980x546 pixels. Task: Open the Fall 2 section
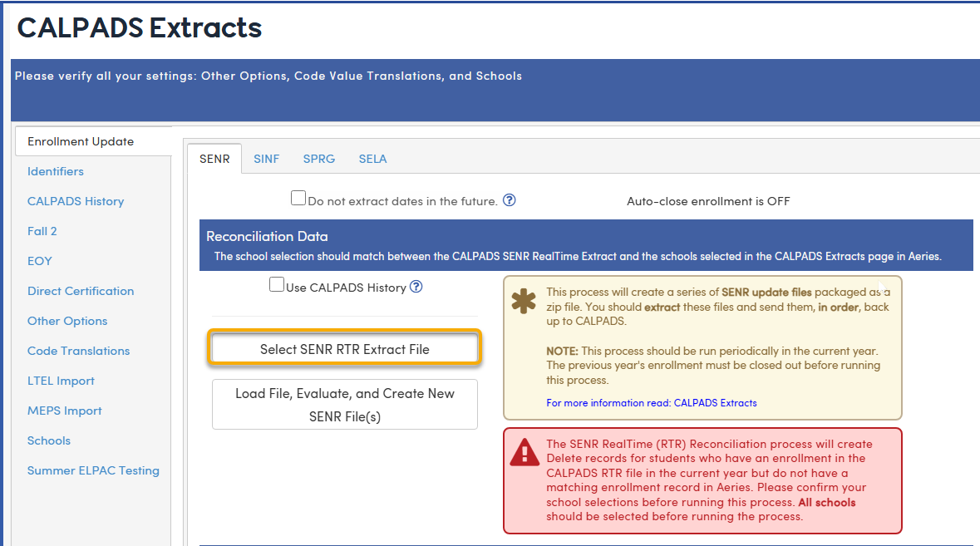42,231
